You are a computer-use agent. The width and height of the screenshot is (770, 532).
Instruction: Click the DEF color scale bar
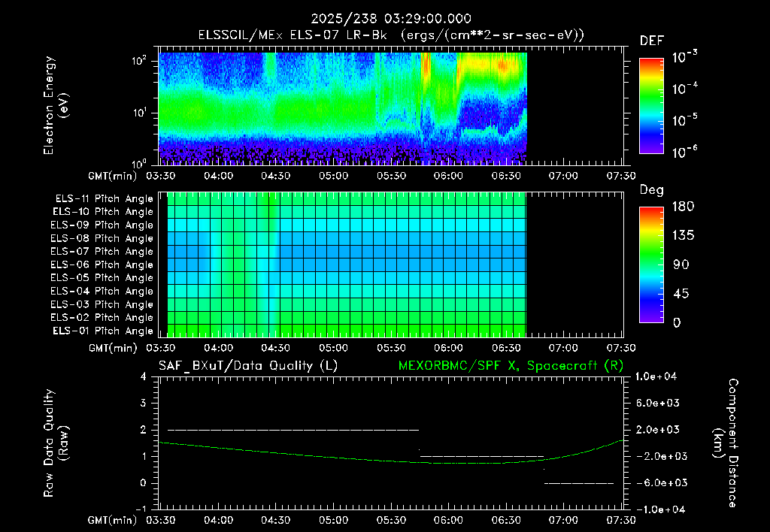click(651, 106)
